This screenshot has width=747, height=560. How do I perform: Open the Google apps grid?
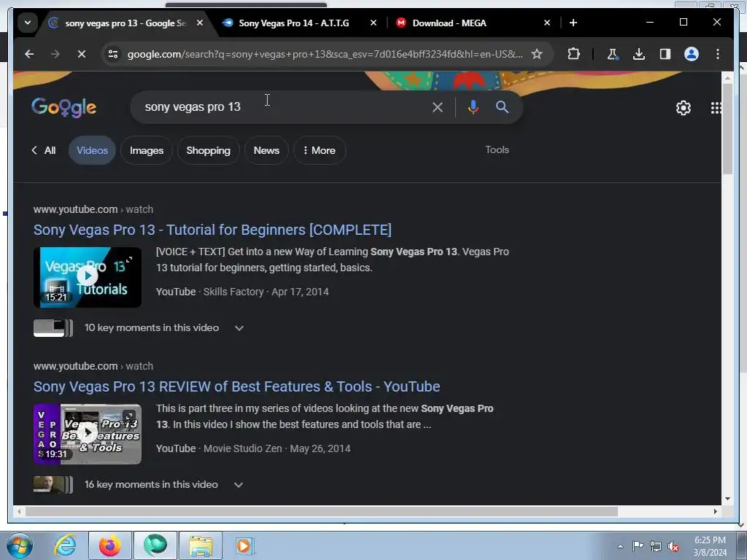(x=716, y=108)
